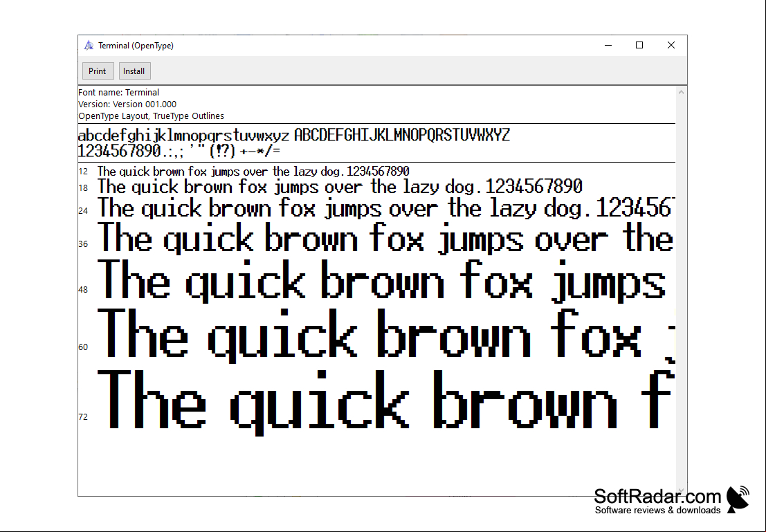Maximize the Terminal font window
The height and width of the screenshot is (532, 766).
[639, 46]
